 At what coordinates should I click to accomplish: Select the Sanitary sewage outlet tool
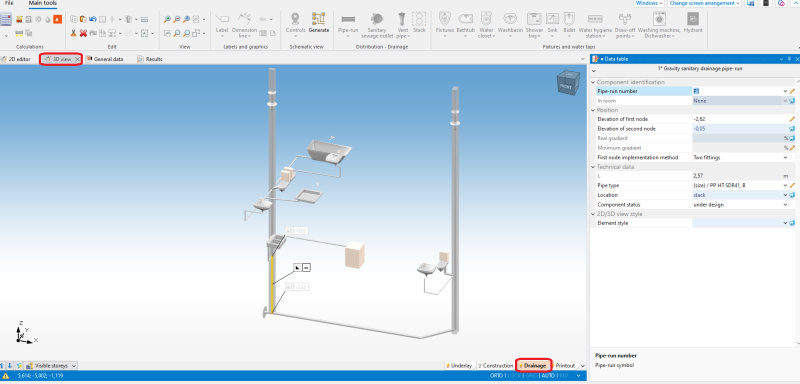coord(377,25)
